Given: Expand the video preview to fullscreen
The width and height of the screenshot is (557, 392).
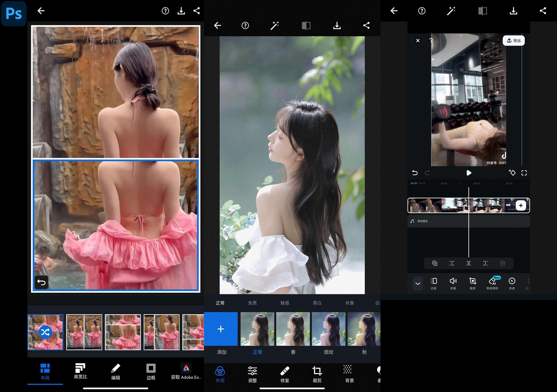Looking at the screenshot, I should (x=524, y=173).
